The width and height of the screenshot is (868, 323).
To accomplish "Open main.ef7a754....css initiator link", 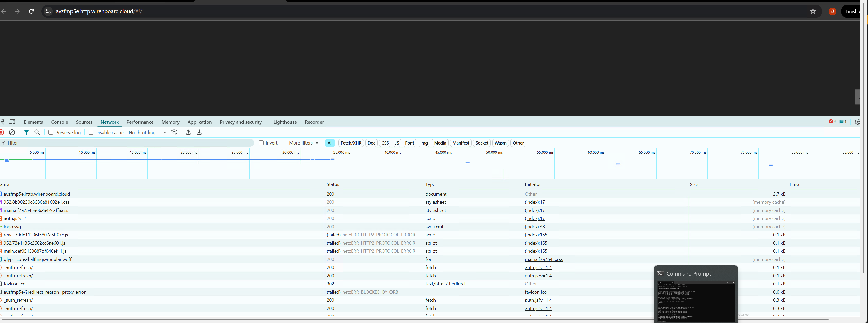I will point(544,259).
